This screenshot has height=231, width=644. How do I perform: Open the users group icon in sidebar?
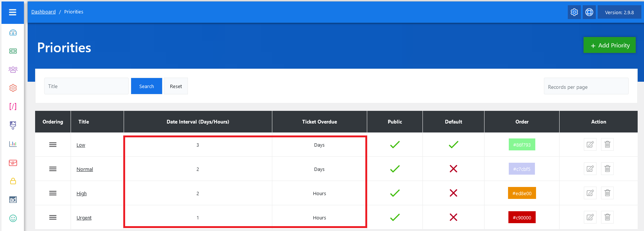pos(13,69)
